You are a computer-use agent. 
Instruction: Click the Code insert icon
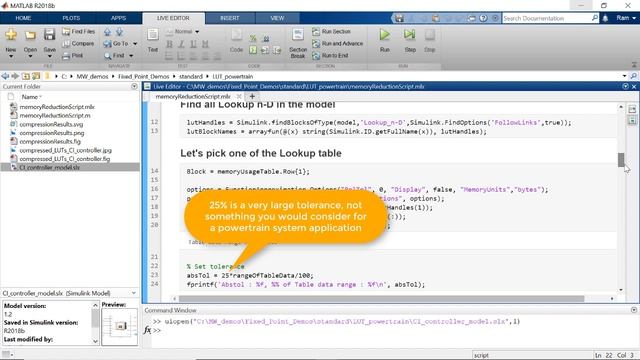[236, 35]
